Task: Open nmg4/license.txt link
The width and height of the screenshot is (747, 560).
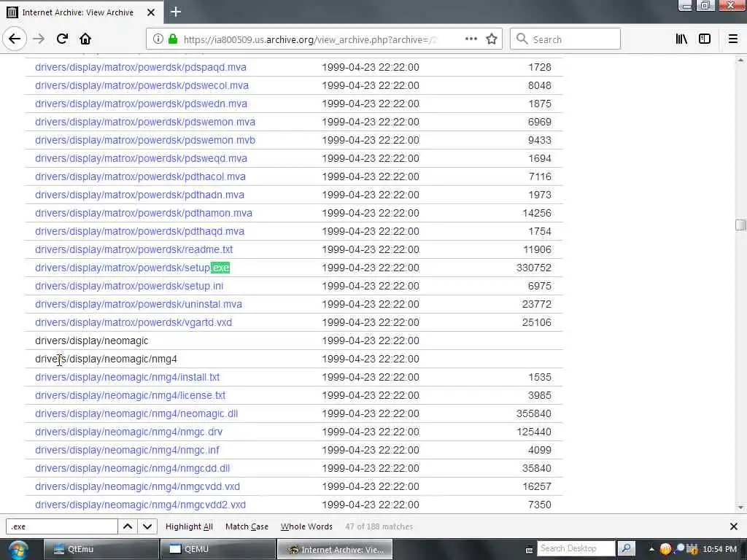Action: 130,395
